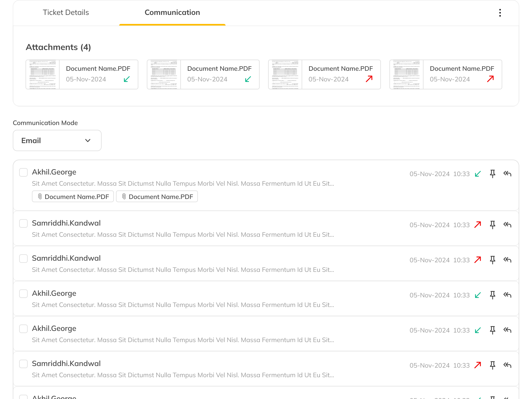This screenshot has height=399, width=532.
Task: Open the third attachment's Document Name.PDF title
Action: tap(341, 69)
